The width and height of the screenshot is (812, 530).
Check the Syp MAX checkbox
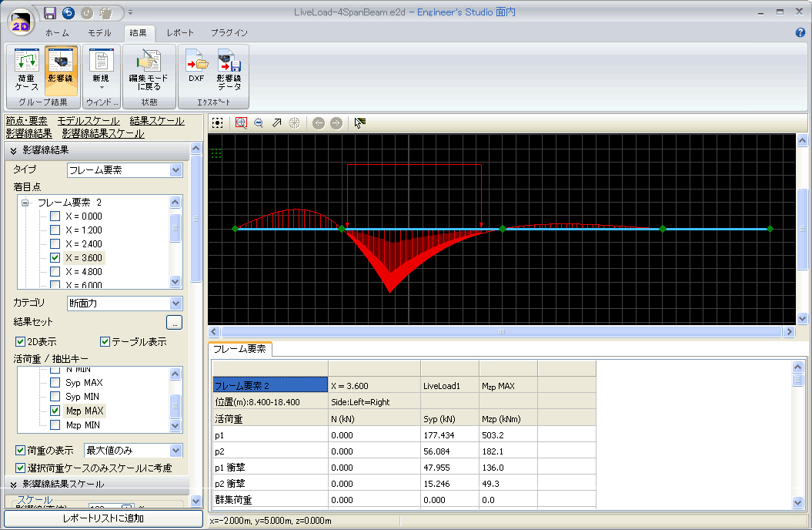[55, 382]
